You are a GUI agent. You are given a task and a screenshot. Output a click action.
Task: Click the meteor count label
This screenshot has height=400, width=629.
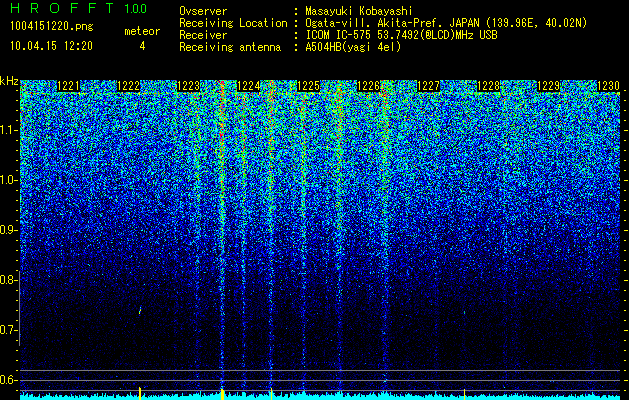click(x=142, y=31)
